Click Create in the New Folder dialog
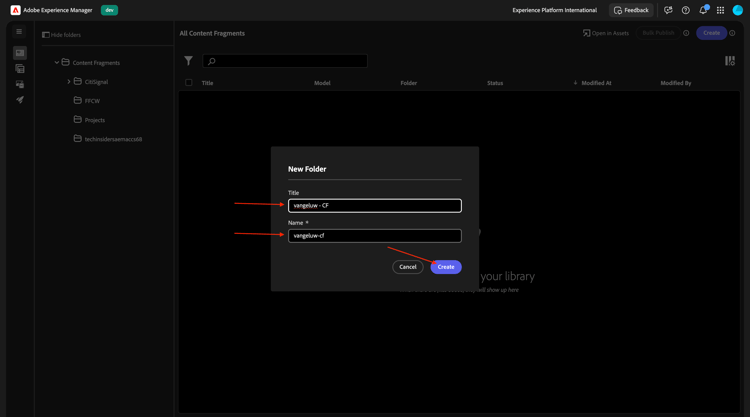 (x=446, y=267)
